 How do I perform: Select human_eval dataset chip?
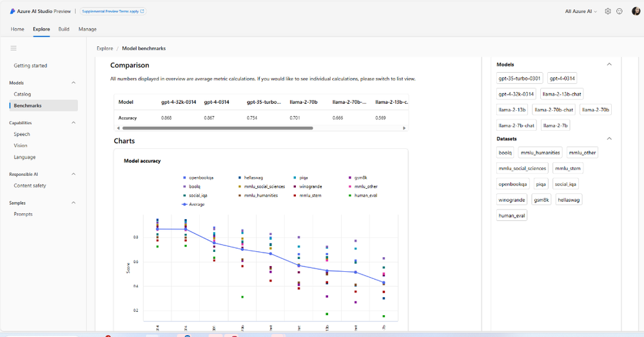pyautogui.click(x=512, y=215)
